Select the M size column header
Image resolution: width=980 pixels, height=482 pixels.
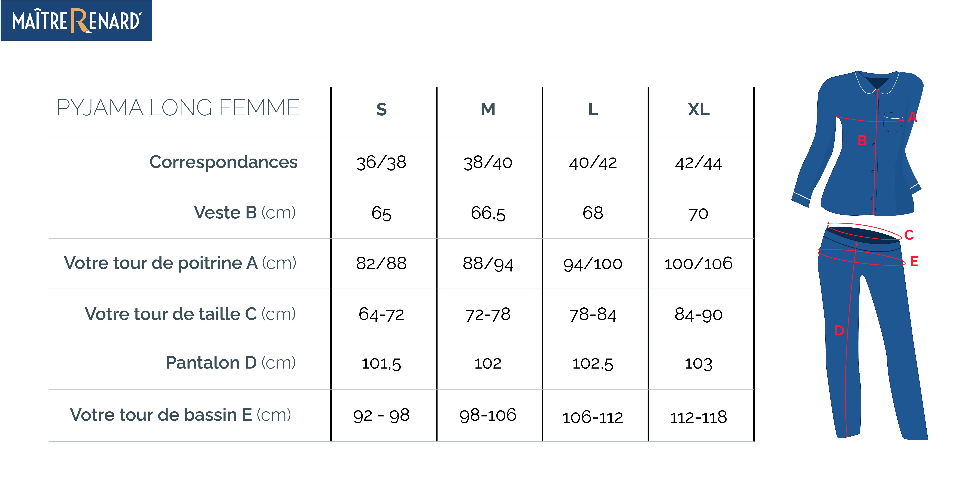click(x=488, y=109)
